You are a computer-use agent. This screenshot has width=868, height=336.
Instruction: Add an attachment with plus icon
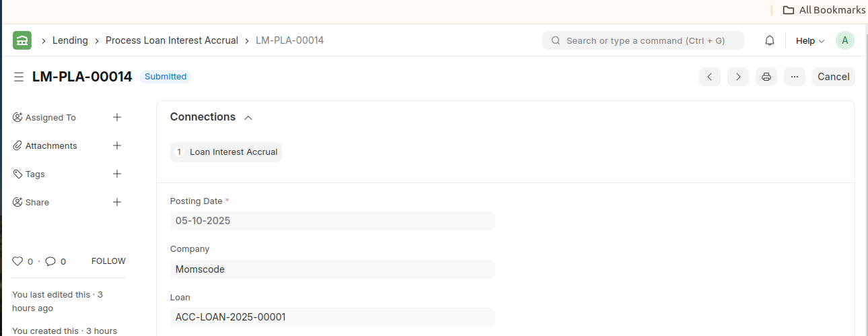pos(117,145)
